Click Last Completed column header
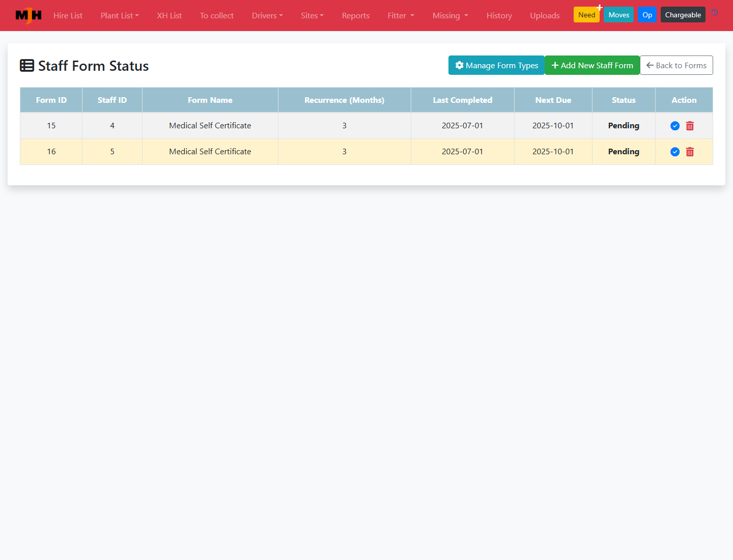 [x=463, y=100]
